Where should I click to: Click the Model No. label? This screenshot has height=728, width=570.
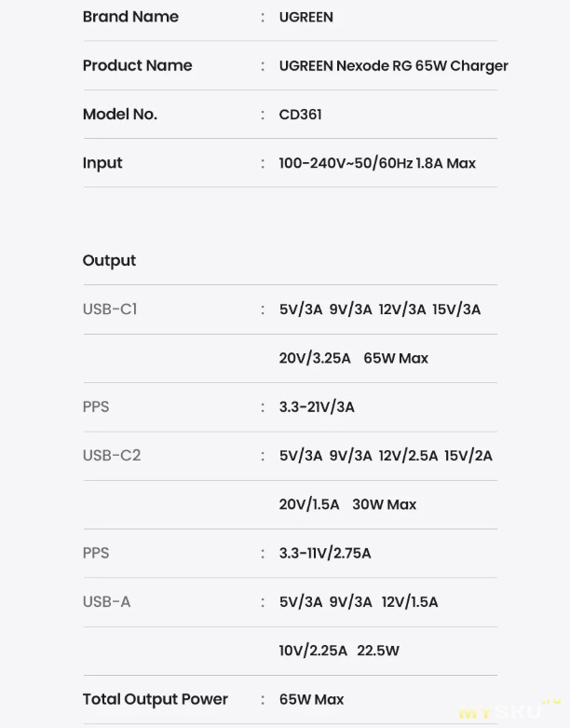tap(119, 114)
